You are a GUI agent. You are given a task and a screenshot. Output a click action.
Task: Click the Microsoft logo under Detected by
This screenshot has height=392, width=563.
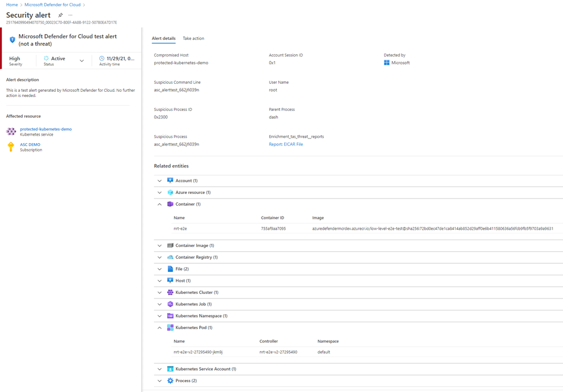point(387,62)
